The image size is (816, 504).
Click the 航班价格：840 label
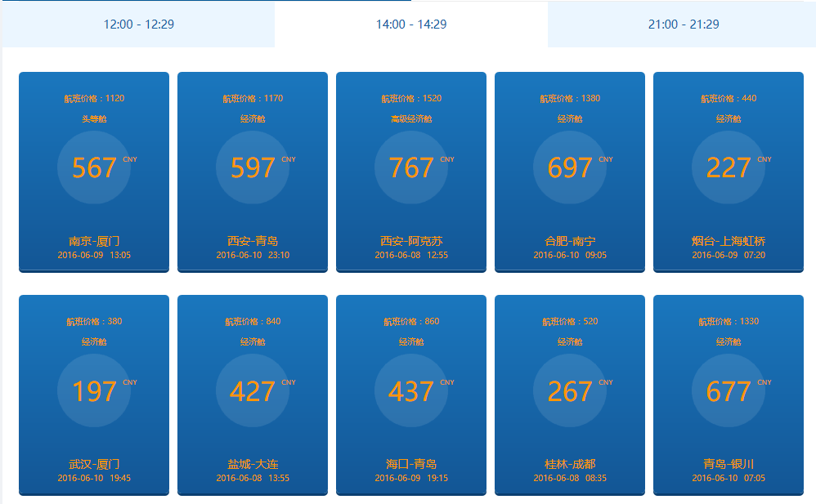[x=253, y=322]
